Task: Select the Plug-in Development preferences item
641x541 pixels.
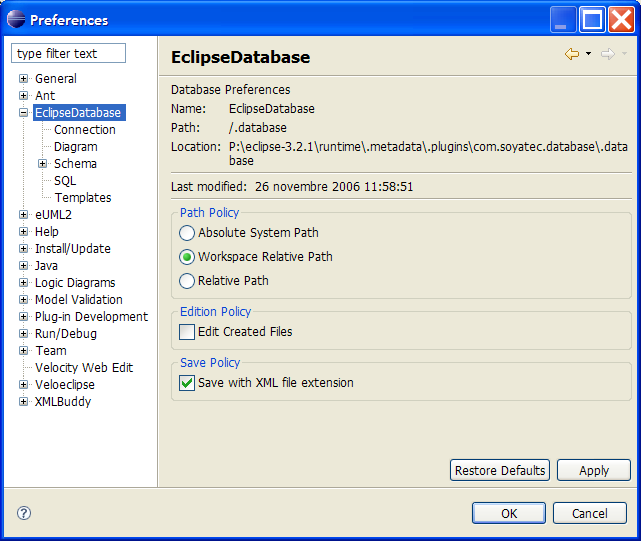Action: [x=92, y=317]
